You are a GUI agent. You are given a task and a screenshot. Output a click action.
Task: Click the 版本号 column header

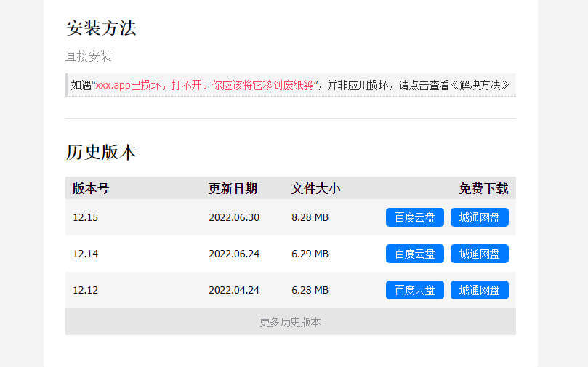click(x=91, y=188)
